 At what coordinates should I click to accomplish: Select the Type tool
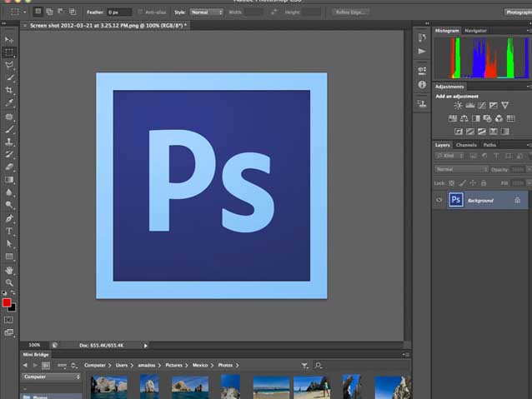click(x=9, y=232)
